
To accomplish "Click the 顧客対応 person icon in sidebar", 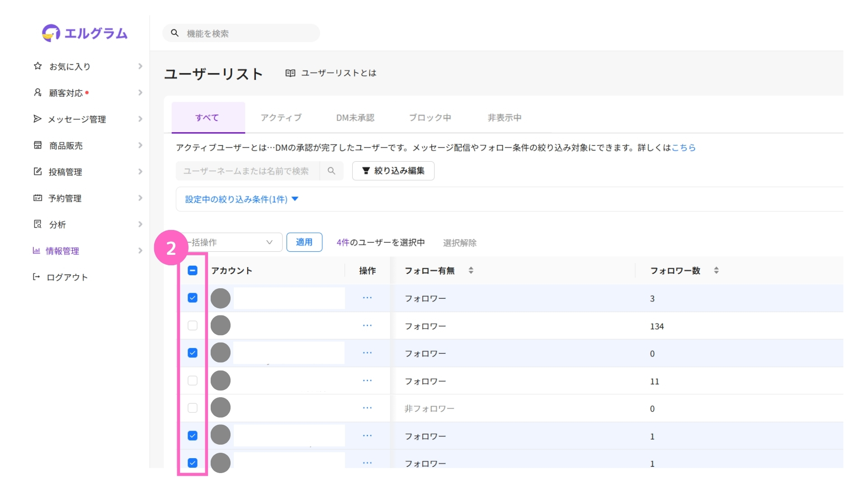I will [38, 93].
